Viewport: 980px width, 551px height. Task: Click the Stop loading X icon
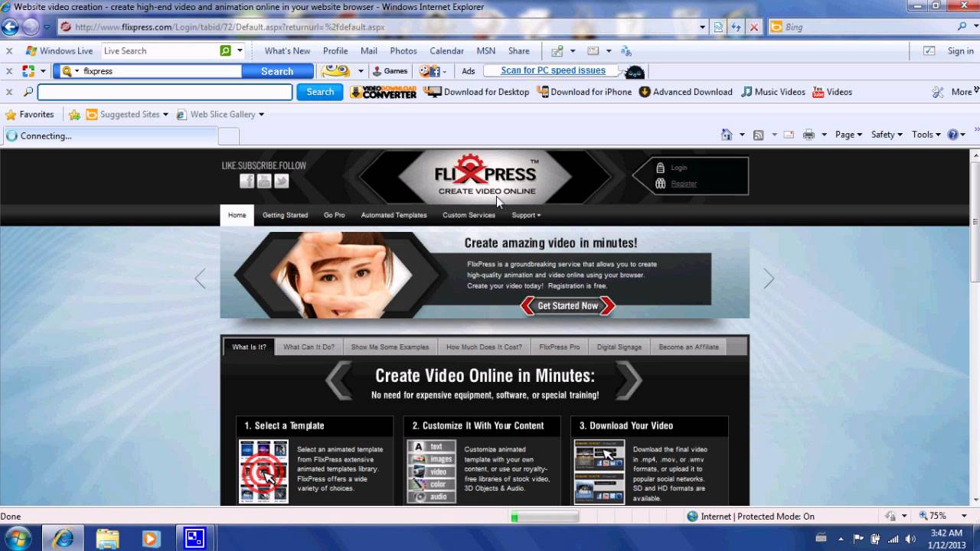pyautogui.click(x=753, y=27)
